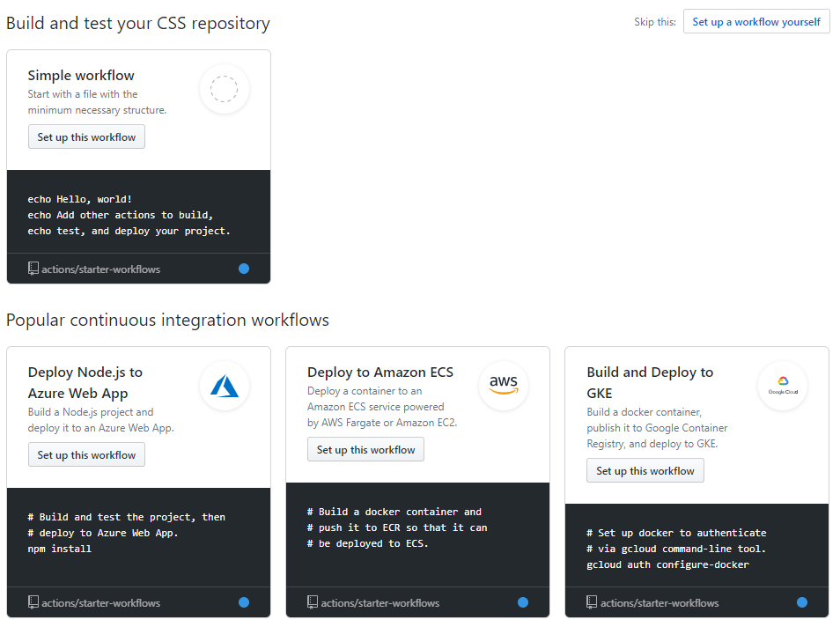Click repo icon in Simple workflow footer

pos(33,269)
